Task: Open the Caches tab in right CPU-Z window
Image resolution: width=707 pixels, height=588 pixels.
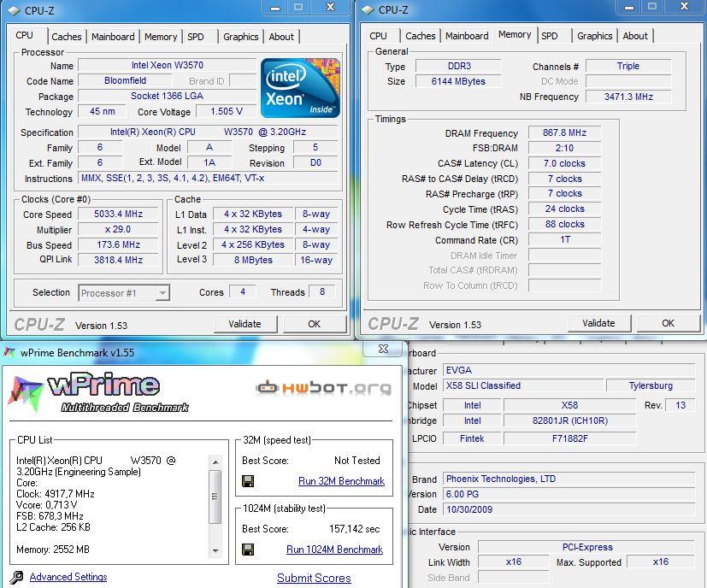Action: (421, 36)
